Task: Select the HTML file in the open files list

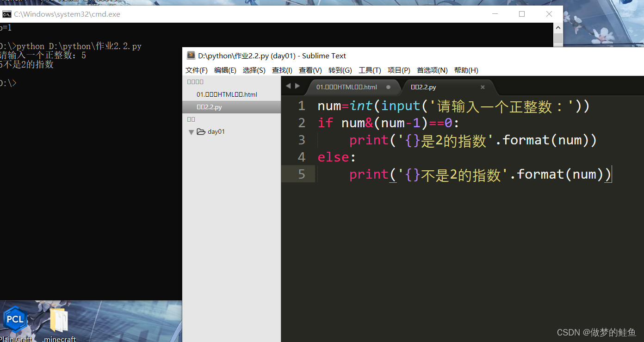Action: (227, 94)
